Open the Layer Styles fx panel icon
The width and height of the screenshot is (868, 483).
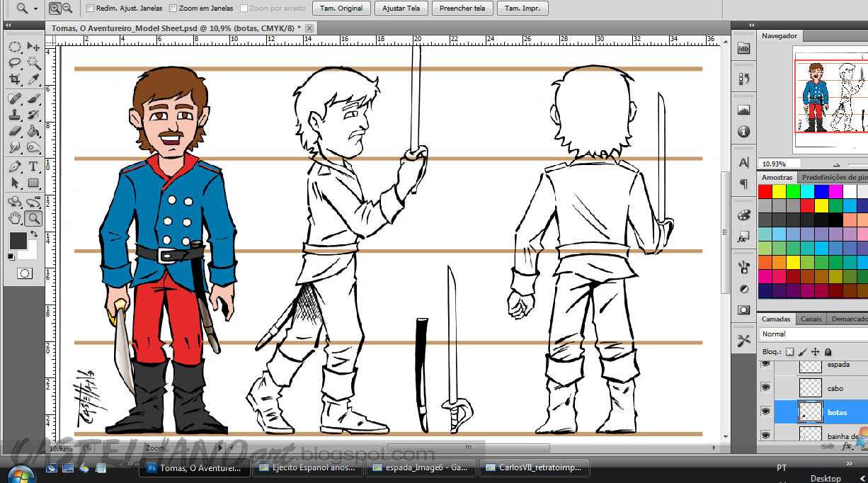(743, 237)
